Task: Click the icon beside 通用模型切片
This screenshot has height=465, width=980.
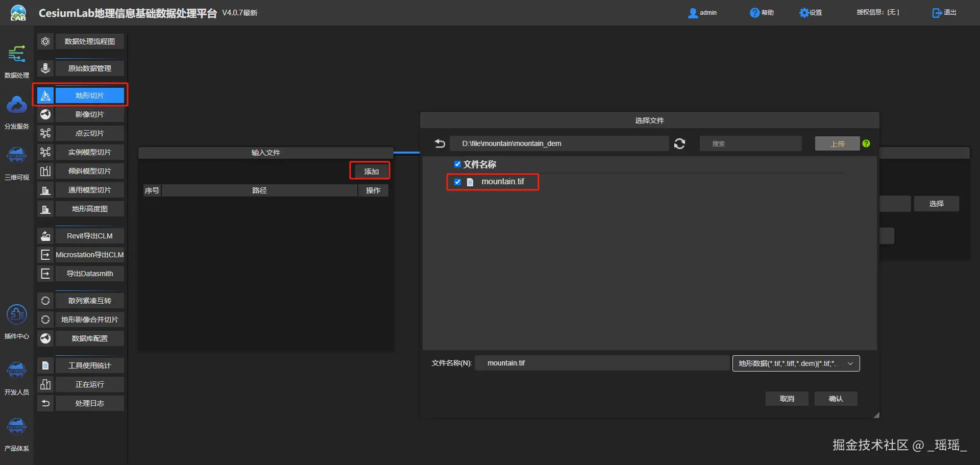Action: coord(45,190)
